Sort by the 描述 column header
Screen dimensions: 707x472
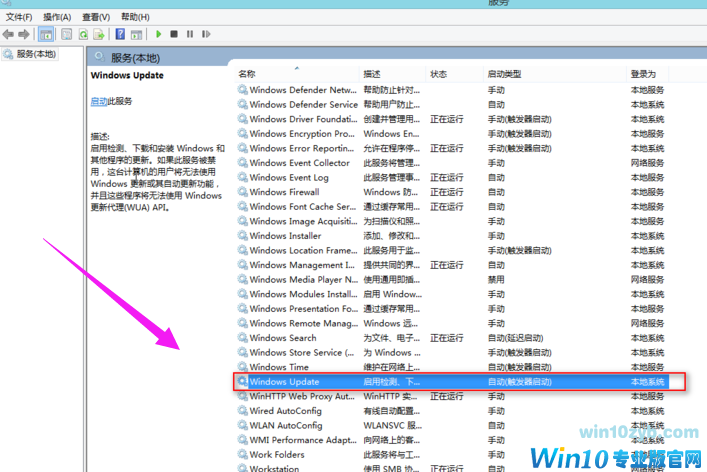tap(372, 74)
